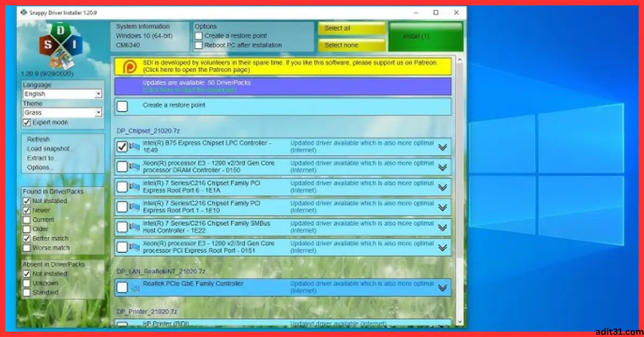Click the Patreon icon in yellow banner
Viewport: 644px width, 337px height.
coord(129,66)
